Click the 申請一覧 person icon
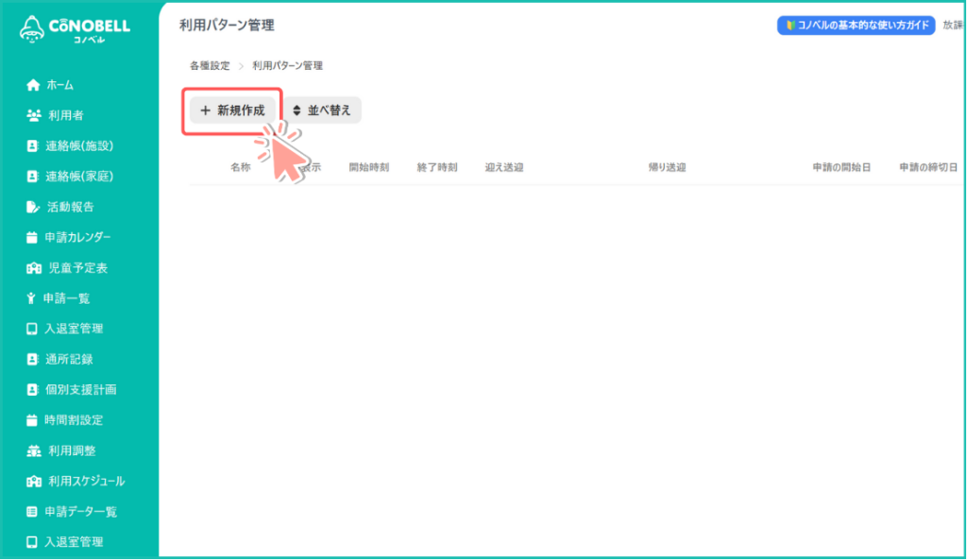The width and height of the screenshot is (967, 560). [33, 298]
